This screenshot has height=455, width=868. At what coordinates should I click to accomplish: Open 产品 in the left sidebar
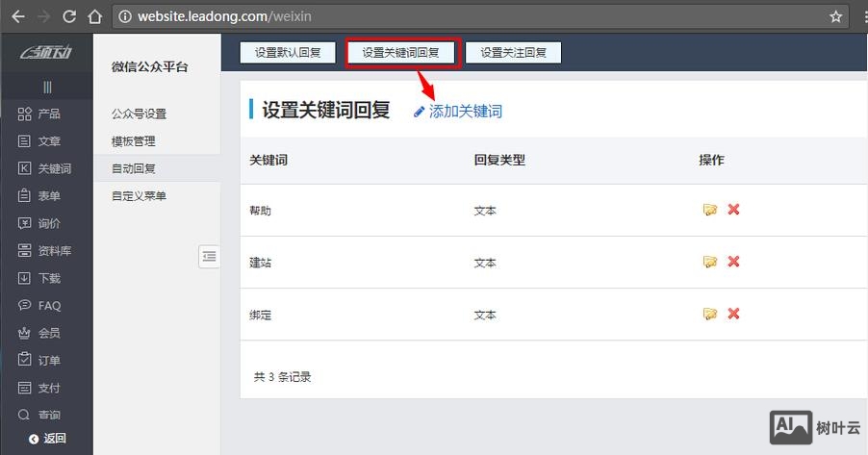coord(38,114)
